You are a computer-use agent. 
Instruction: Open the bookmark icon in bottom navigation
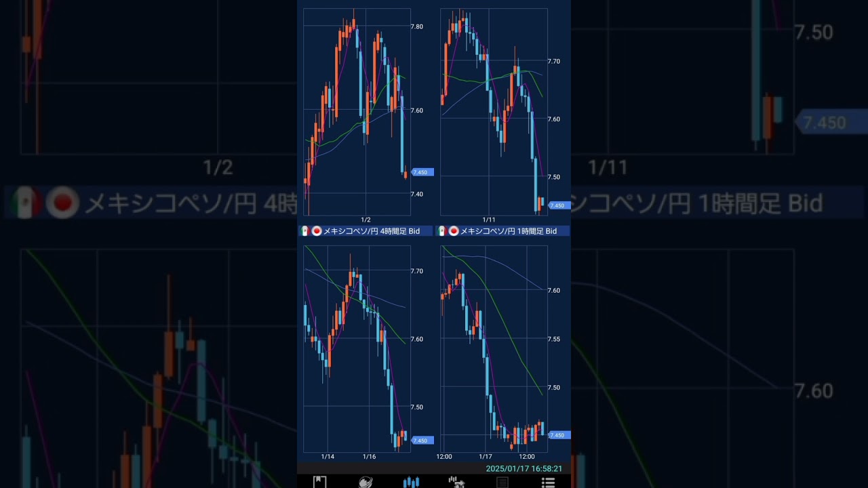319,482
